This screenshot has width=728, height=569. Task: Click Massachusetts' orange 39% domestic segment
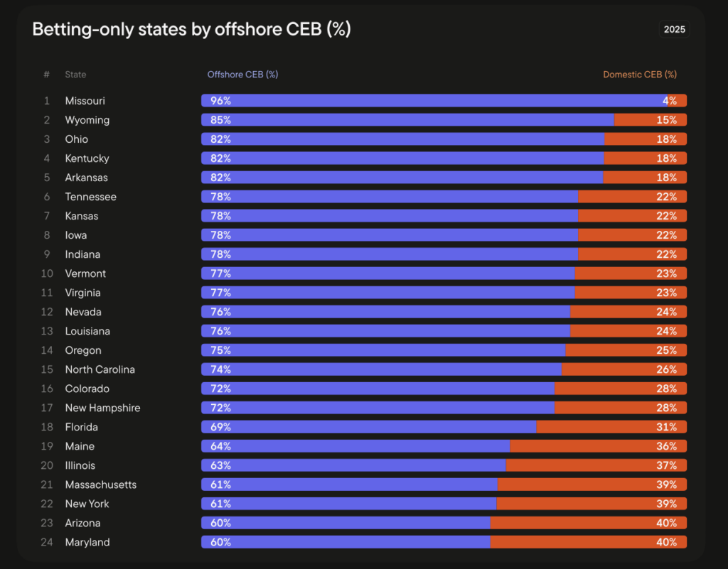point(591,484)
